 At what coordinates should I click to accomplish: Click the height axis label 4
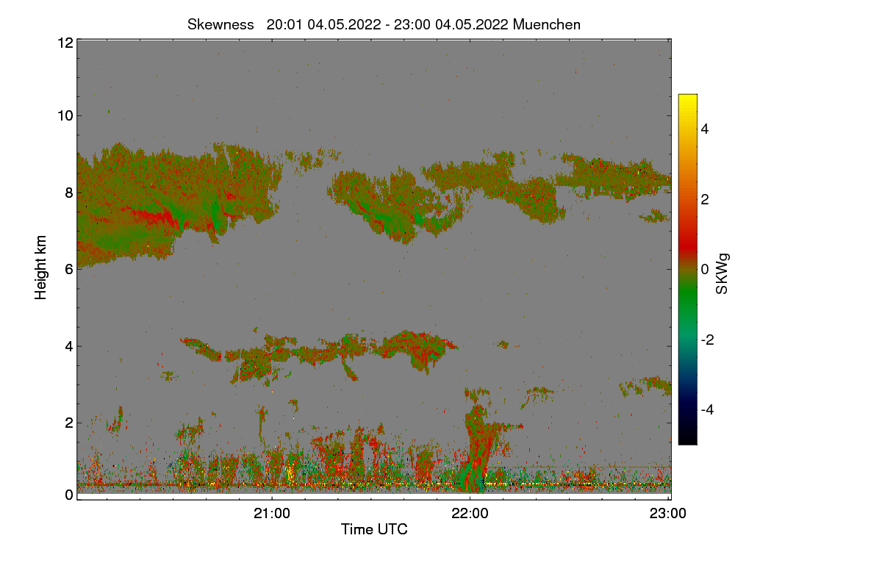click(69, 346)
